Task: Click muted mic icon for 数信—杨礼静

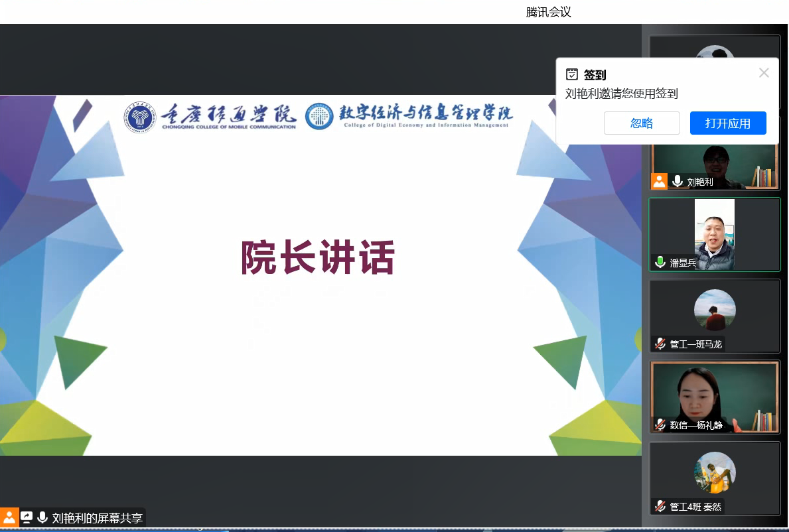Action: point(660,425)
